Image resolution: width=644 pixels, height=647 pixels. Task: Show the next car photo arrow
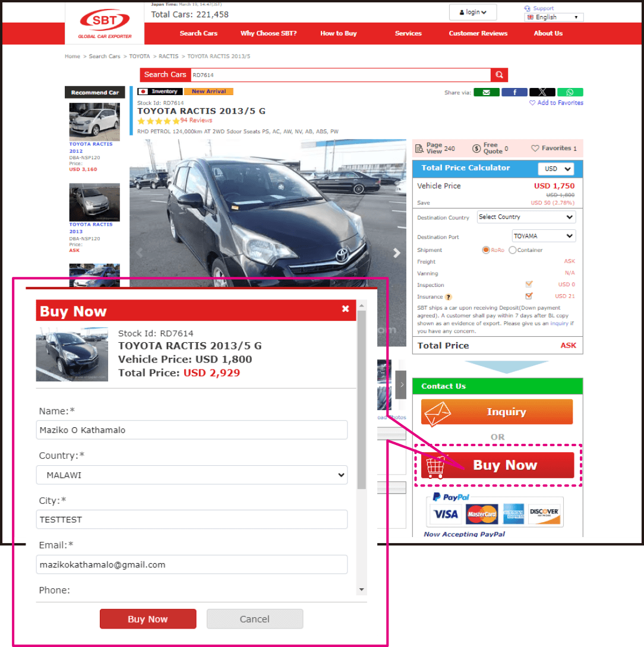point(396,253)
